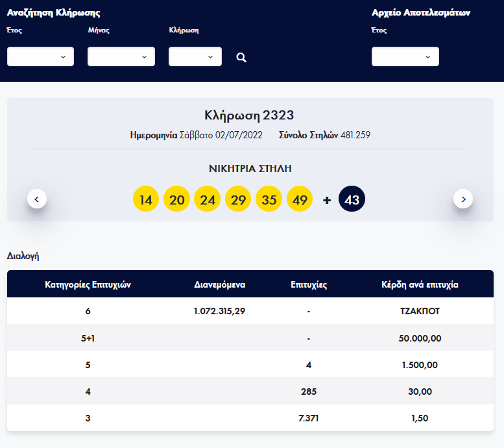Click yellow winning ball number 49
The width and height of the screenshot is (504, 448).
coord(300,199)
